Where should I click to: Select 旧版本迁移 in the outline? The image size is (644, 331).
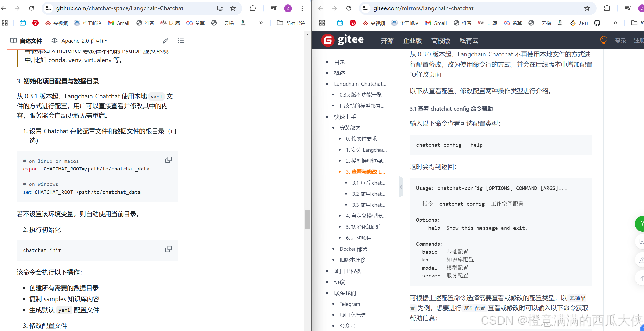[353, 260]
